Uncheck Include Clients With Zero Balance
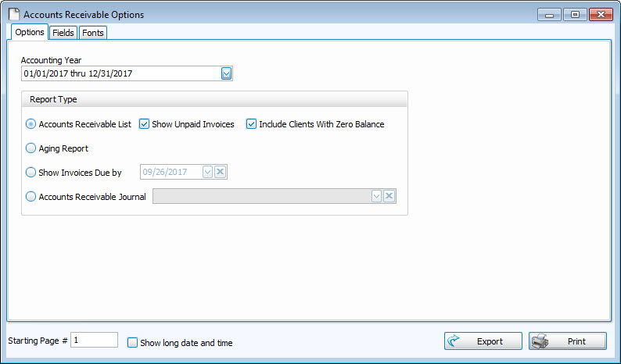Image resolution: width=621 pixels, height=364 pixels. tap(252, 124)
